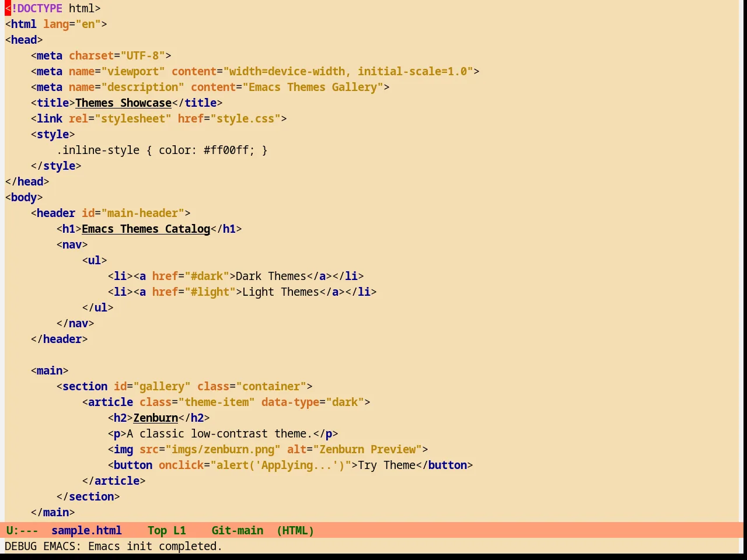Click the 'Dark Themes' link text

[x=271, y=276]
